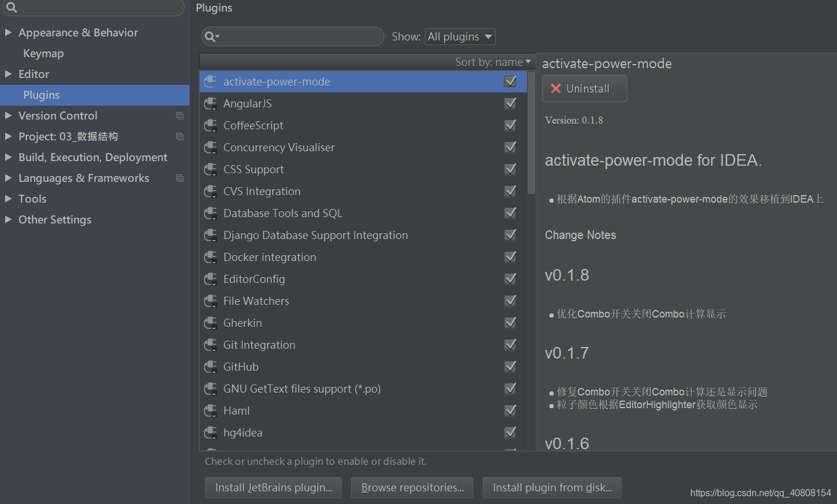Expand the Appearance & Behavior tree arrow
This screenshot has width=837, height=504.
pyautogui.click(x=8, y=32)
